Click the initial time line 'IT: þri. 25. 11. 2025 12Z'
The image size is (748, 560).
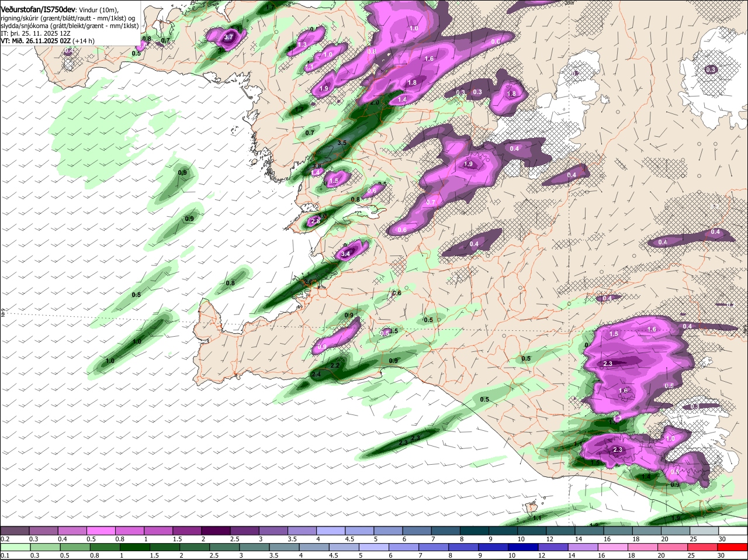[x=36, y=33]
